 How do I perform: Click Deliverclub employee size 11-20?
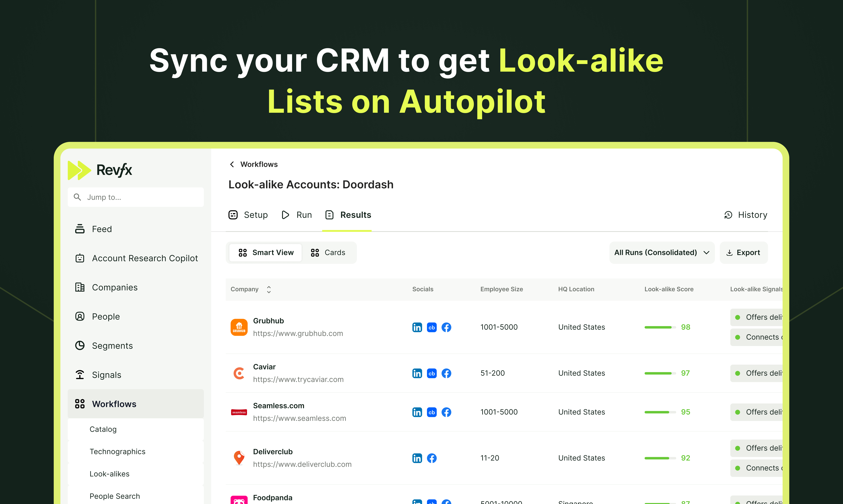(x=490, y=458)
